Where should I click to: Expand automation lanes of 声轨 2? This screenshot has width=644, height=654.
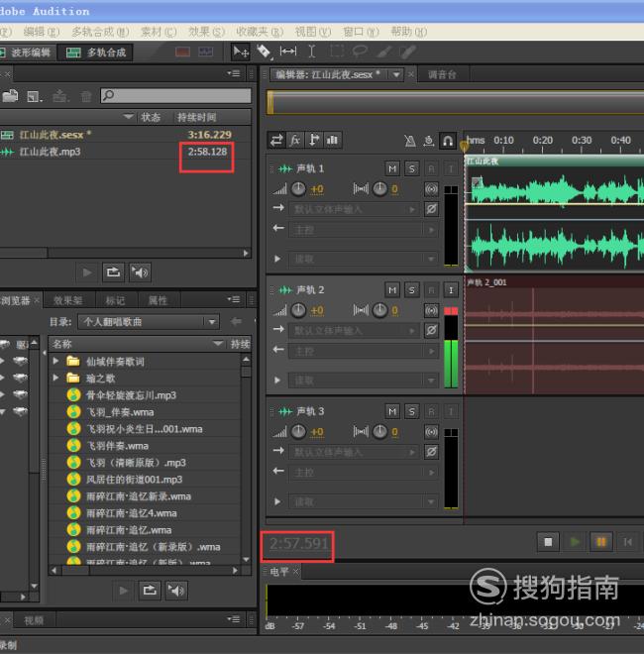coord(277,381)
